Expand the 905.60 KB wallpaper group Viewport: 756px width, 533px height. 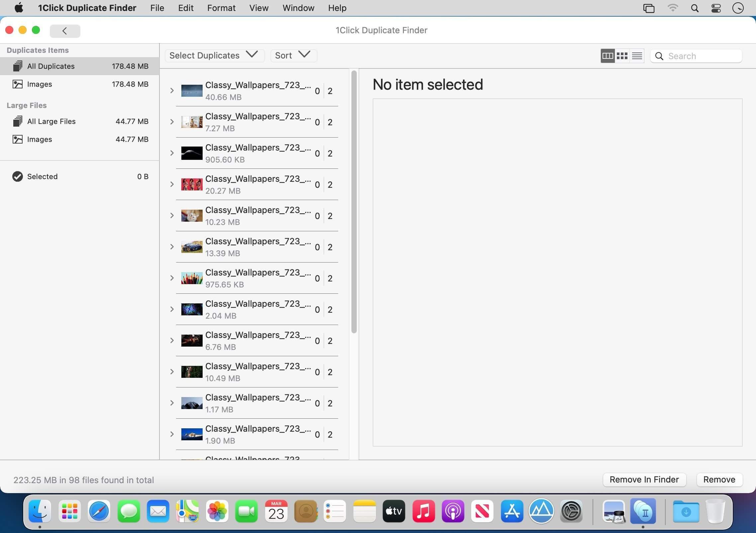[172, 153]
